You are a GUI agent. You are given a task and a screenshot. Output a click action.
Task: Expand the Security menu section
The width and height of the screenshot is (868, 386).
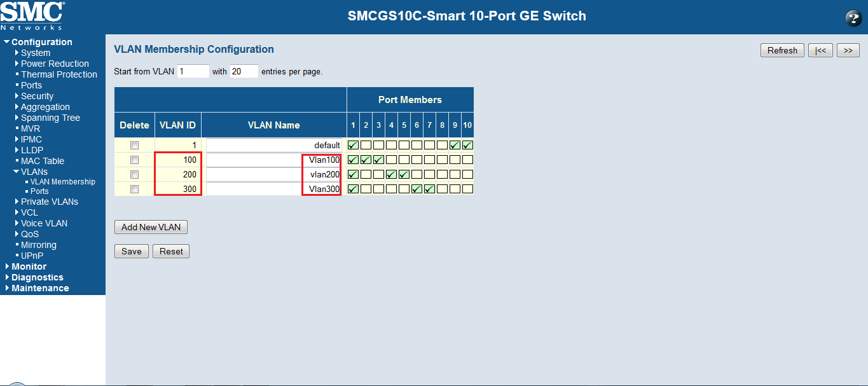pos(37,96)
